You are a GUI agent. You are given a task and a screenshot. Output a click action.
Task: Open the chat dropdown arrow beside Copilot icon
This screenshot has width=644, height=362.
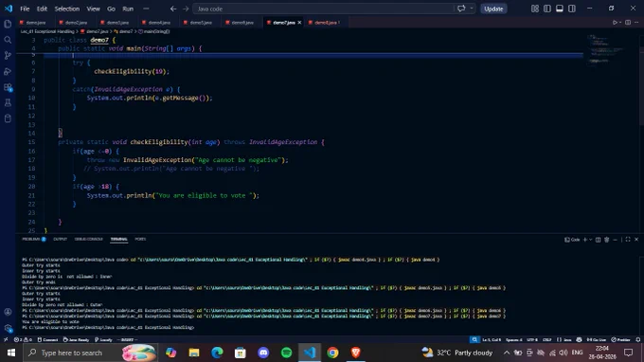(471, 9)
